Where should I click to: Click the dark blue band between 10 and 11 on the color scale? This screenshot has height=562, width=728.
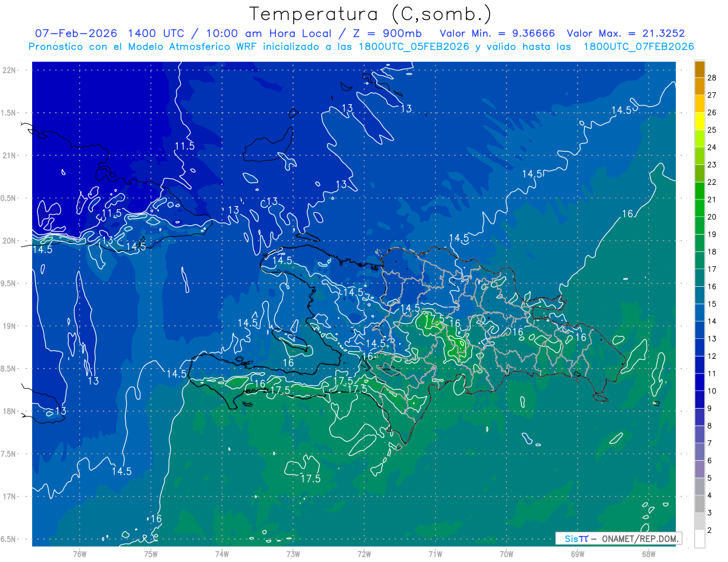(699, 382)
